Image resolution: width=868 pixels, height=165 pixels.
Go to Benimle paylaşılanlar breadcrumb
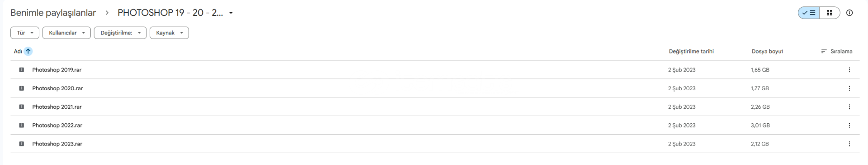coord(53,13)
